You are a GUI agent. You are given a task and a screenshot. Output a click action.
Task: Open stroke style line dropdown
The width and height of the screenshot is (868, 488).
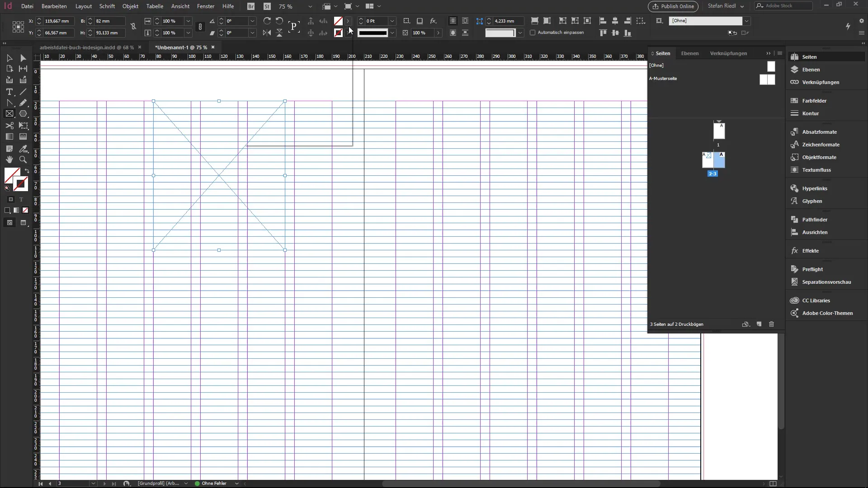tap(392, 33)
